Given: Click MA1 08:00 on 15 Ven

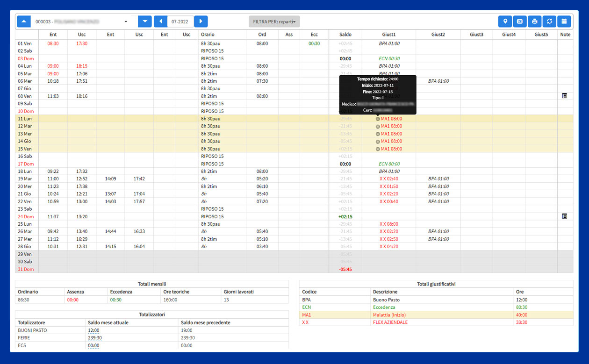Looking at the screenshot, I should coord(391,149).
